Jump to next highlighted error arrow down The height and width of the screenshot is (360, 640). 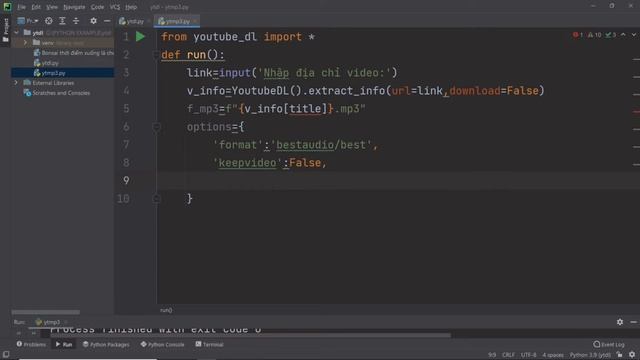[x=634, y=35]
